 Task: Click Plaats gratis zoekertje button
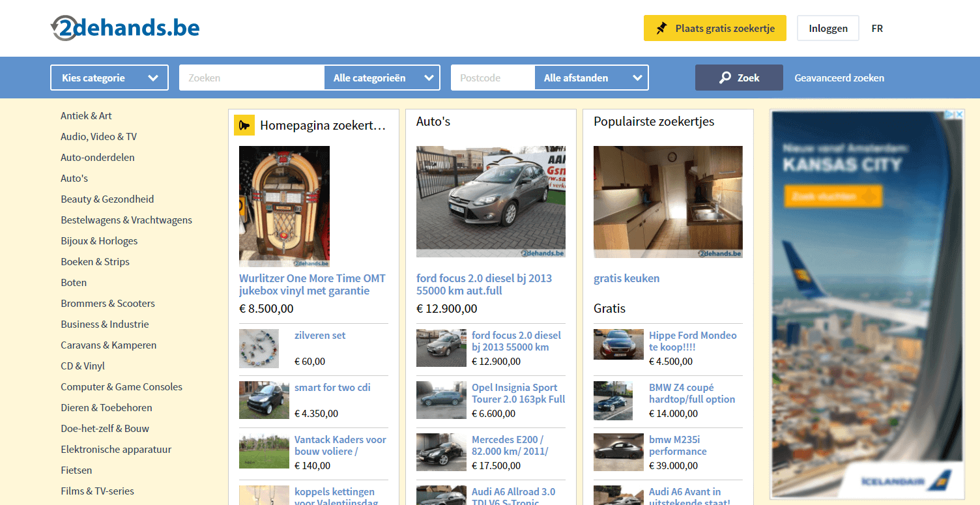pos(715,28)
